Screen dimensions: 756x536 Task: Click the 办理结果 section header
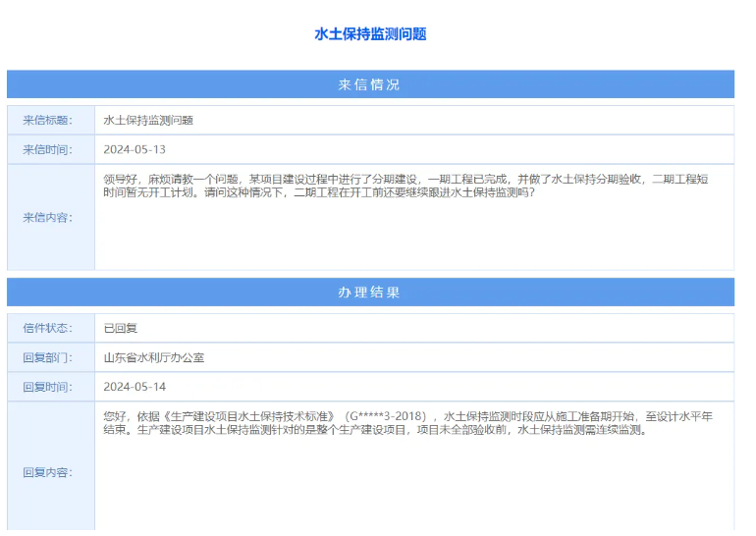(x=370, y=293)
